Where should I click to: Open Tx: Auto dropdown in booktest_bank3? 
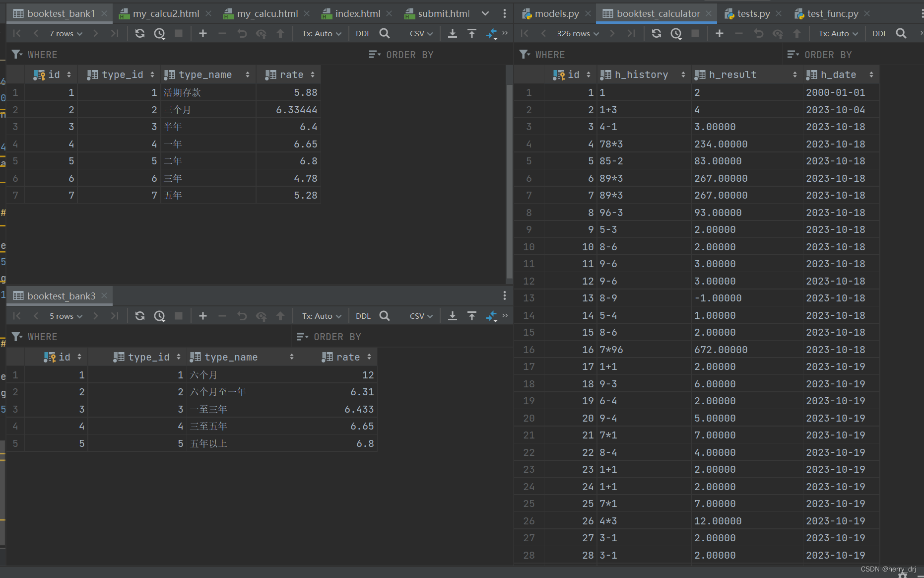coord(322,316)
